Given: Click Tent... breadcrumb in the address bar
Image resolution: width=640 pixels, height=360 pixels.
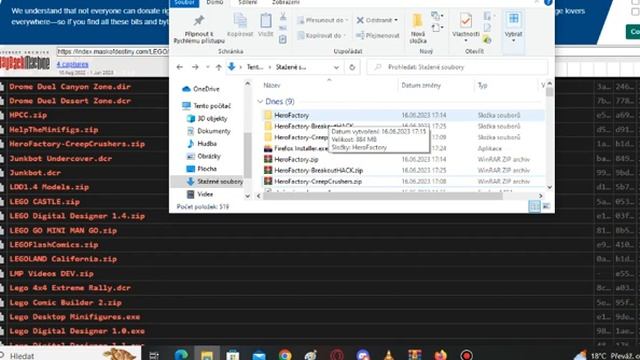Looking at the screenshot, I should pos(255,67).
